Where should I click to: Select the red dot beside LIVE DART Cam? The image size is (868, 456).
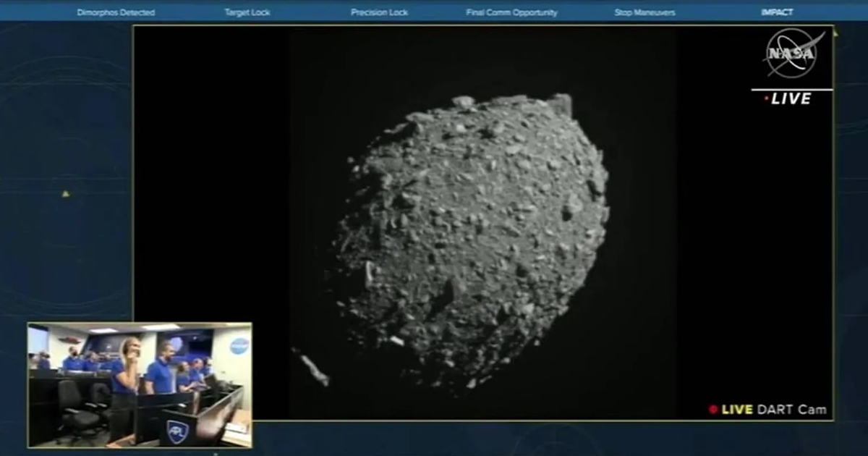(x=713, y=410)
